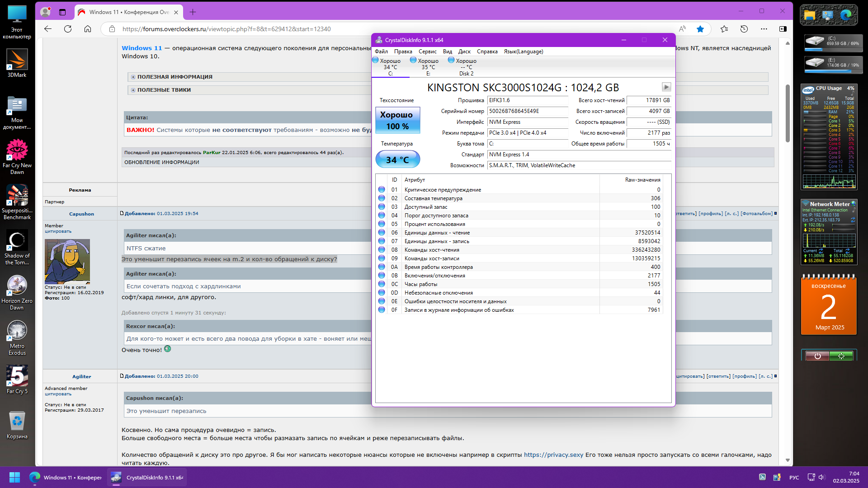The height and width of the screenshot is (488, 868).
Task: Select the Disk 2 status icon
Action: 451,60
